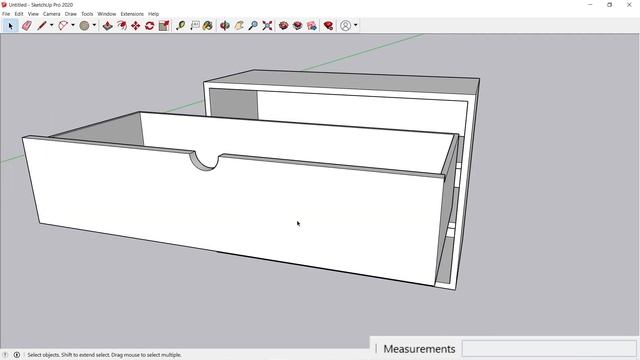Image resolution: width=640 pixels, height=360 pixels.
Task: Open the Window menu
Action: pyautogui.click(x=107, y=14)
